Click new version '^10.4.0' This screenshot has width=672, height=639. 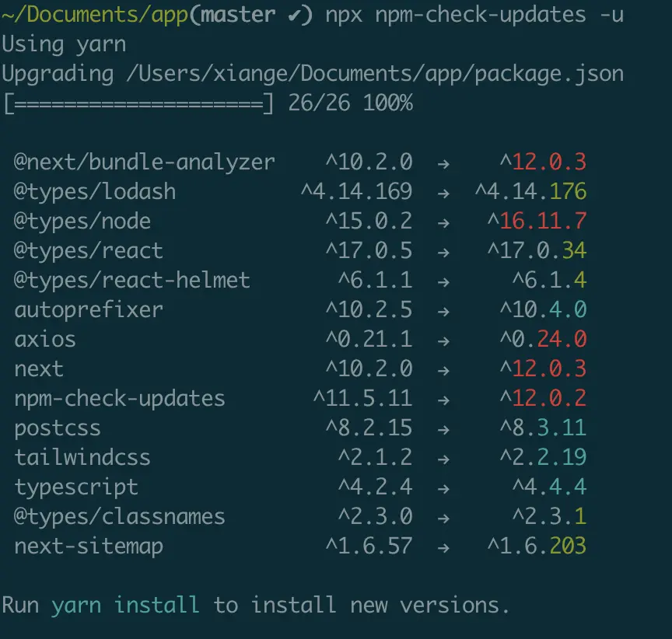click(543, 310)
